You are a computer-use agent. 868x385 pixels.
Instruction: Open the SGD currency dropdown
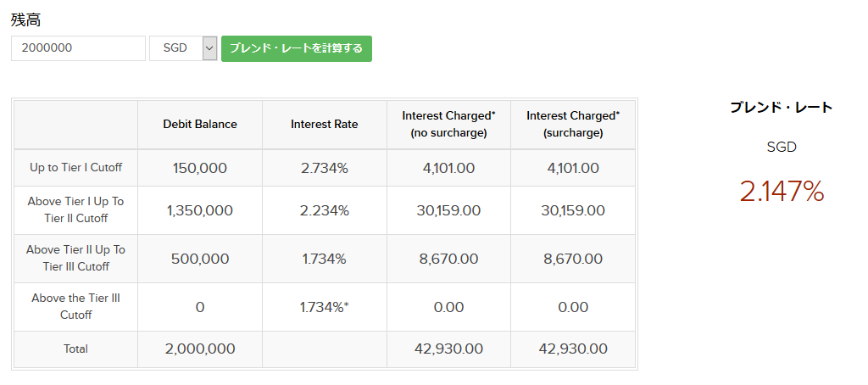pyautogui.click(x=175, y=48)
